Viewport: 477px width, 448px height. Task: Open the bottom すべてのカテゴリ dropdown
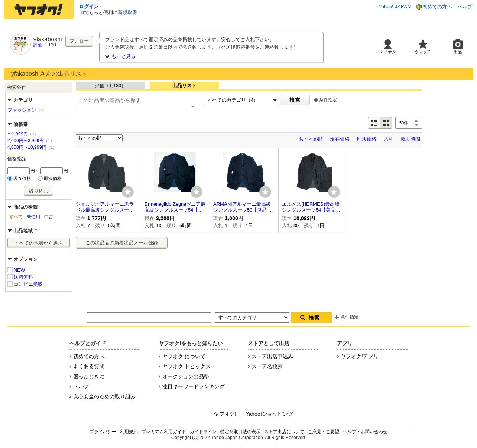pos(252,317)
